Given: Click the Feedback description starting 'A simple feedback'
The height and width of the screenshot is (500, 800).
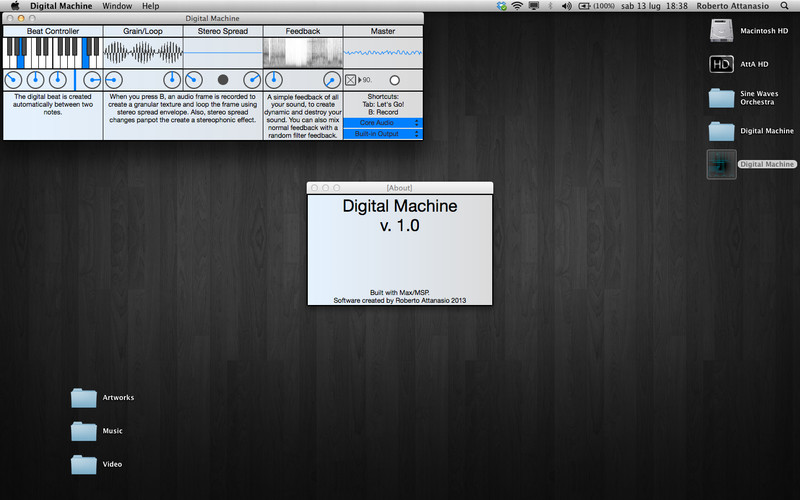Looking at the screenshot, I should pyautogui.click(x=303, y=116).
